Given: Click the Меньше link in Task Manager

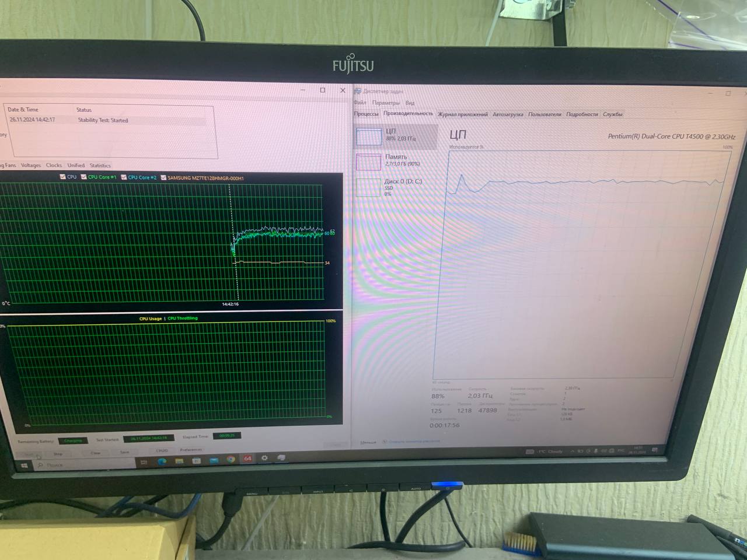Looking at the screenshot, I should pyautogui.click(x=368, y=442).
